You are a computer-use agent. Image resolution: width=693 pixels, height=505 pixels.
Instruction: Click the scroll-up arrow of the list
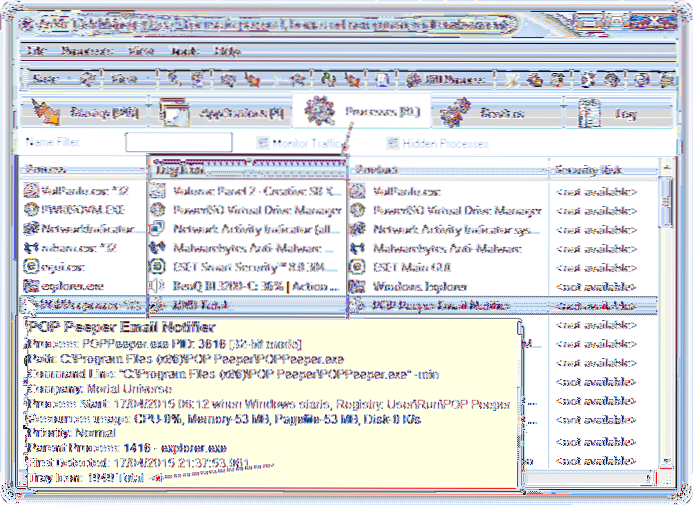point(666,168)
